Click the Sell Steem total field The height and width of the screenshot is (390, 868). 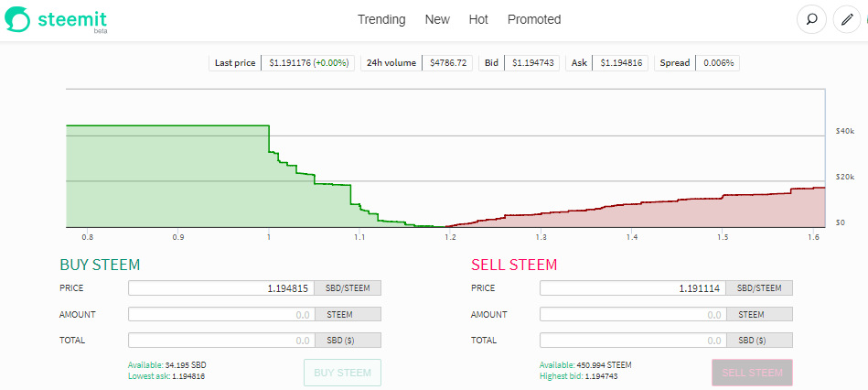(633, 341)
